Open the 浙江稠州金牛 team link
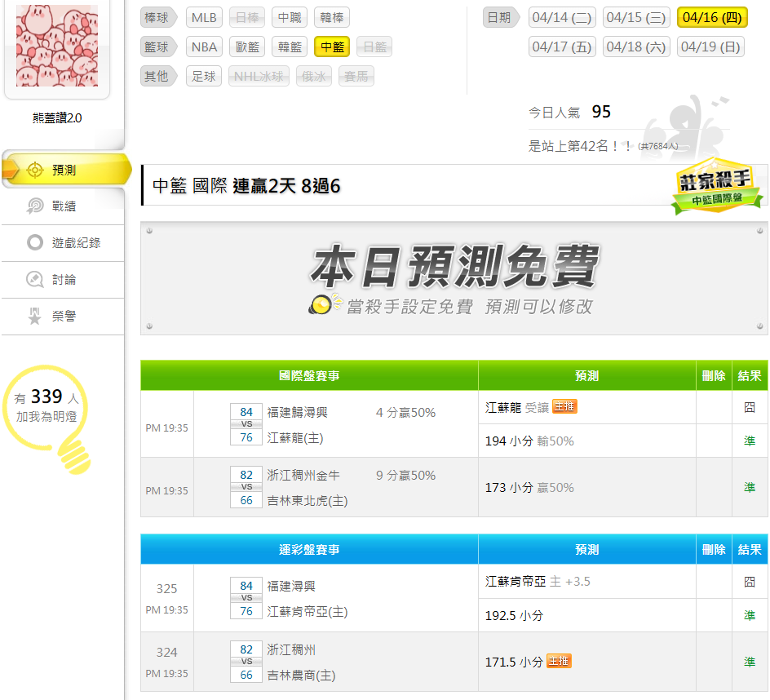 click(x=303, y=475)
